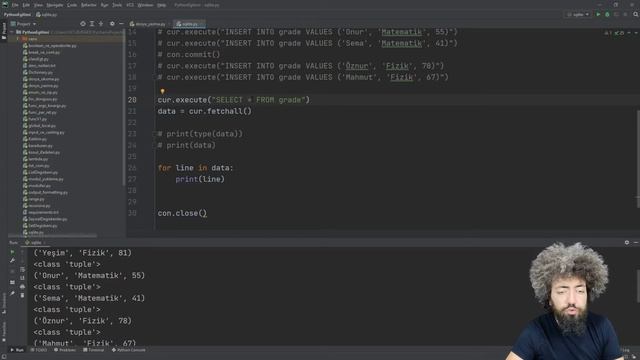Image resolution: width=640 pixels, height=360 pixels.
Task: Select the sqlite tab in Run panel
Action: 34,242
